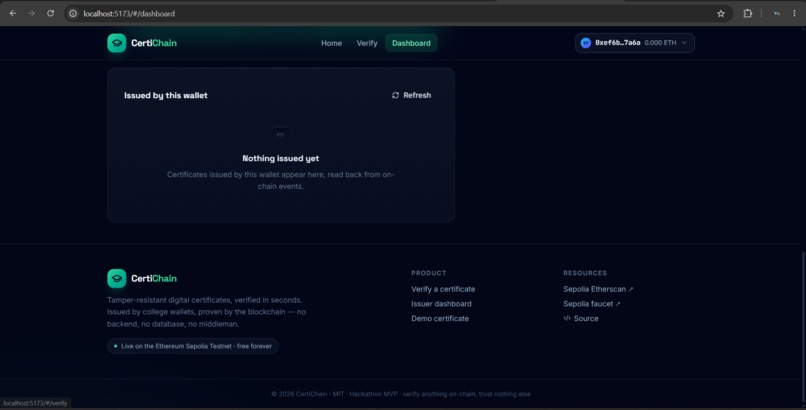Open the Source link in Resources
The height and width of the screenshot is (410, 806).
(581, 319)
